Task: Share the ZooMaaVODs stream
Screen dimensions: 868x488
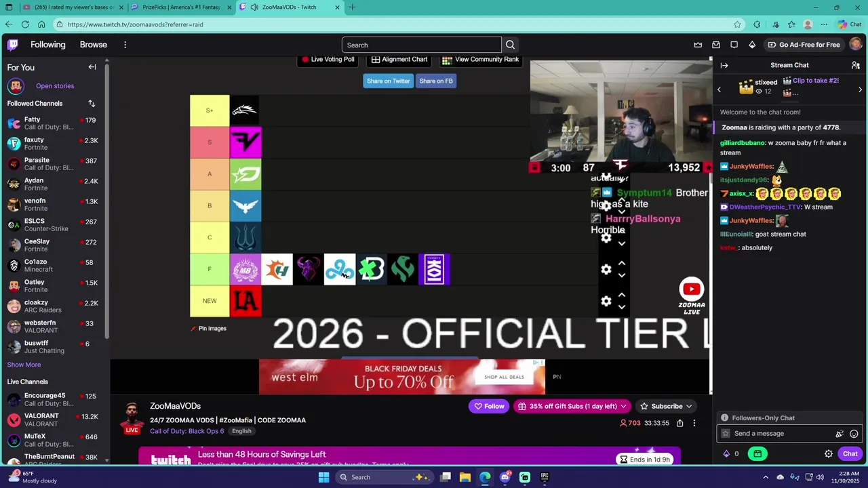Action: pyautogui.click(x=679, y=423)
